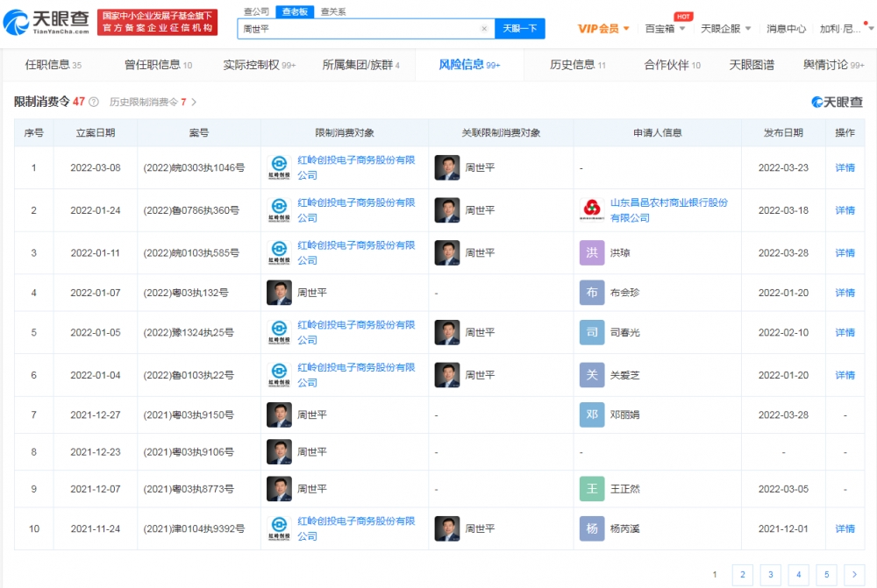Viewport: 877px width, 588px height.
Task: Open 详情 for case 皖0103执585号
Action: pos(845,252)
